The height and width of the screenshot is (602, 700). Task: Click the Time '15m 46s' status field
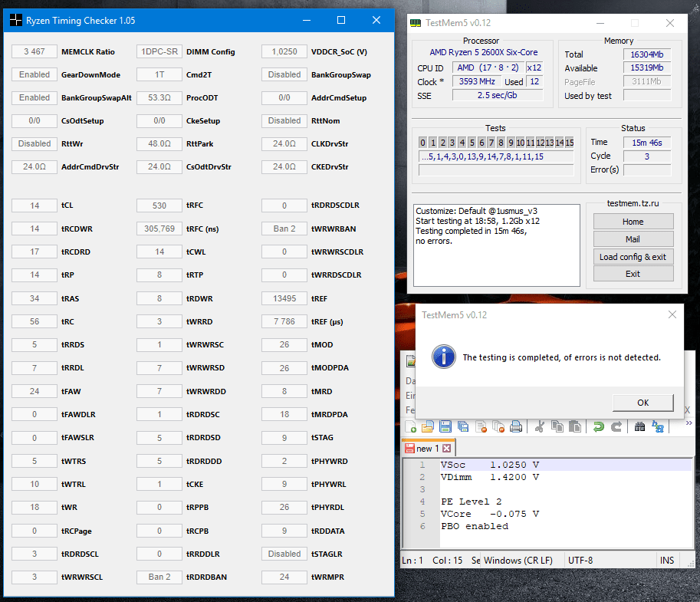[x=647, y=143]
